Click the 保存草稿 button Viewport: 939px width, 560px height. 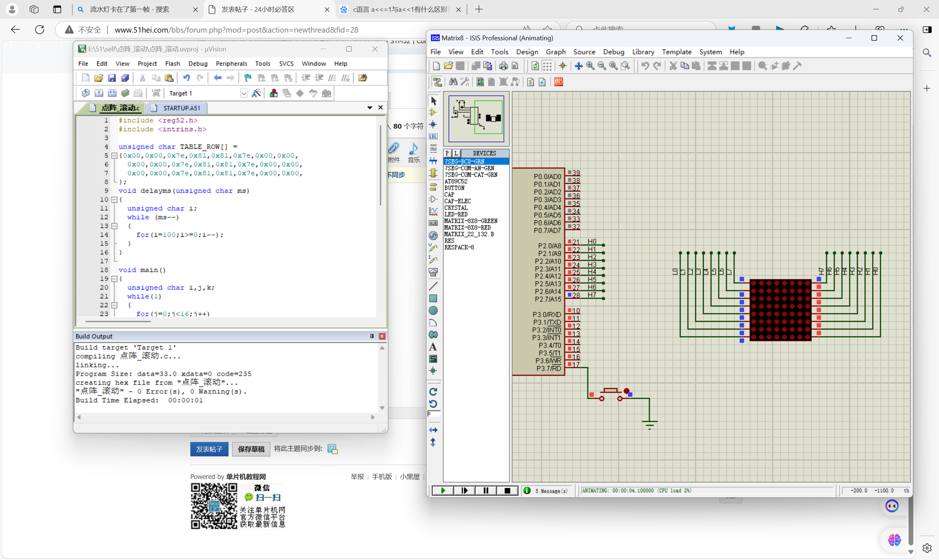(x=251, y=449)
